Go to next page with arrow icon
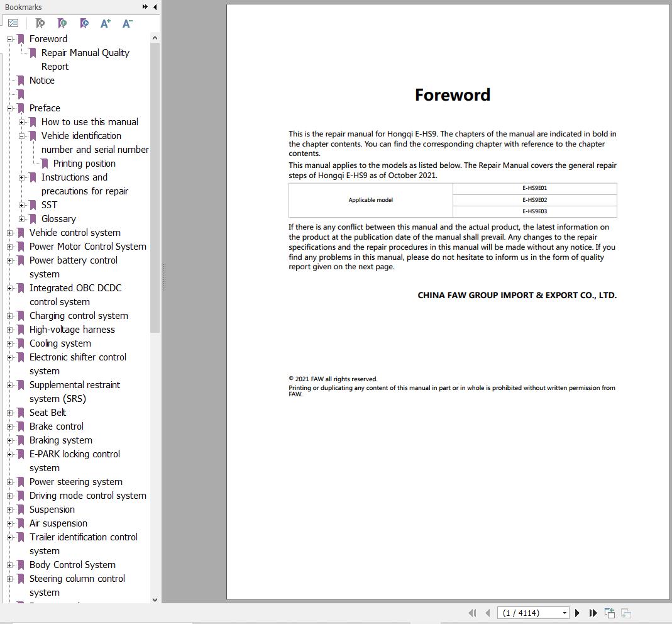 pos(577,613)
